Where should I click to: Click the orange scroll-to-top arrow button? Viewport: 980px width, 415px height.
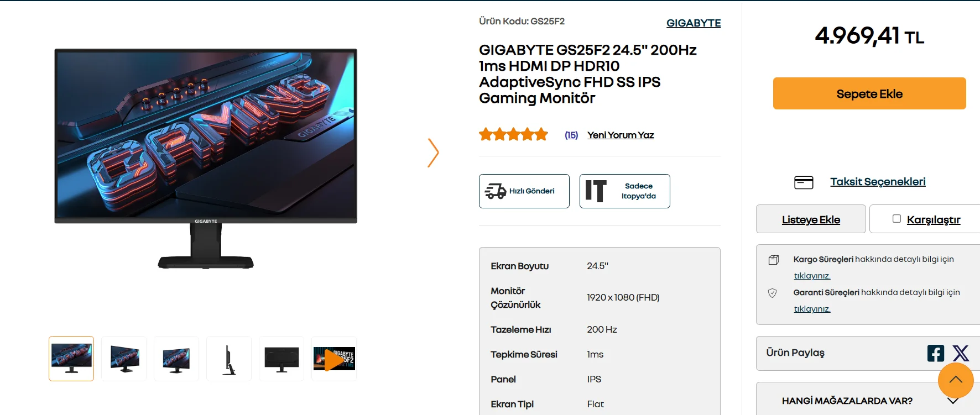point(956,380)
